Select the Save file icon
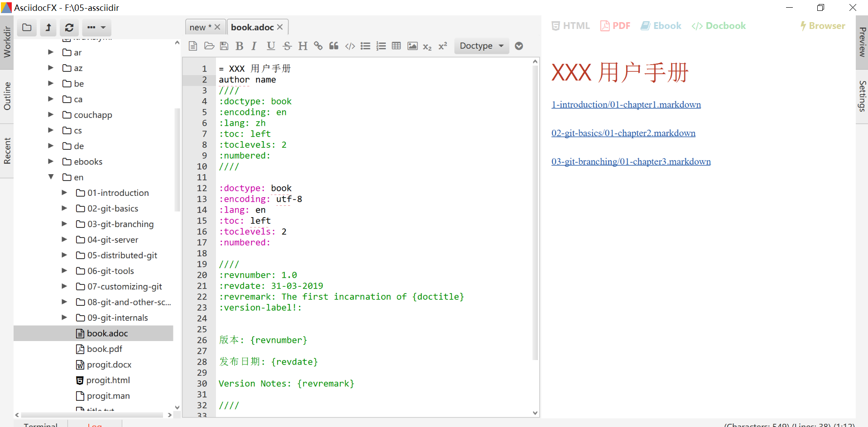This screenshot has width=868, height=427. click(x=224, y=46)
